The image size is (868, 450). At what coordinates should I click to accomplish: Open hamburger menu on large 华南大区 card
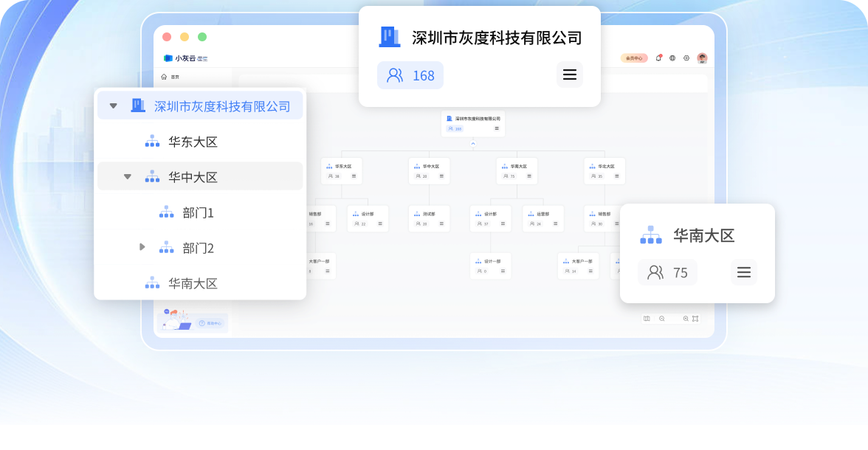click(x=743, y=272)
